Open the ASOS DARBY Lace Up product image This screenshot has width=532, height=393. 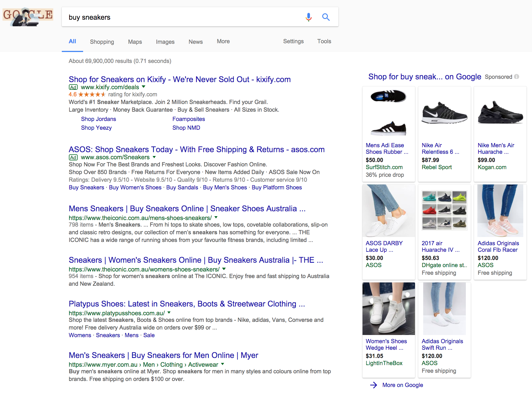388,211
